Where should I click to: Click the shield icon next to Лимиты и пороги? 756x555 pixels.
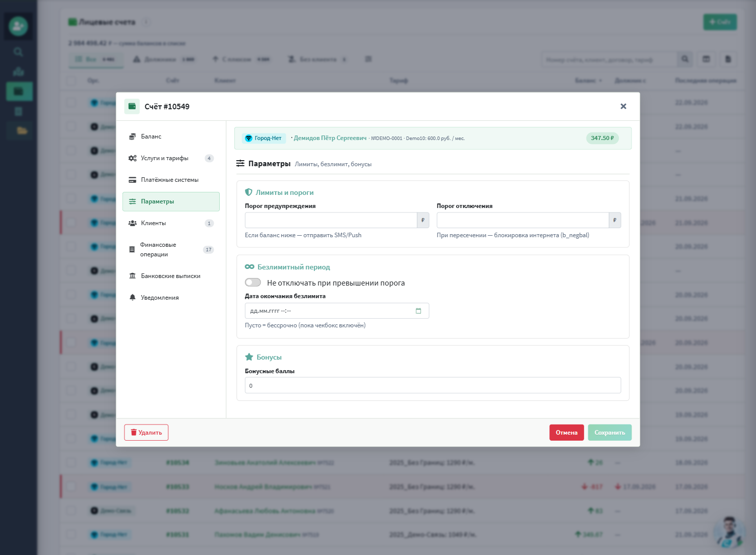[248, 192]
